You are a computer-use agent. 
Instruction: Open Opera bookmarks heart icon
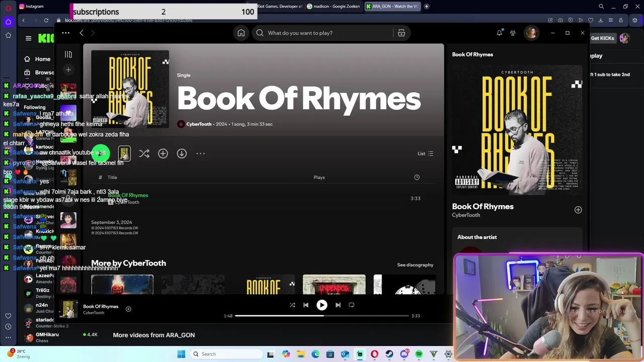[x=591, y=20]
